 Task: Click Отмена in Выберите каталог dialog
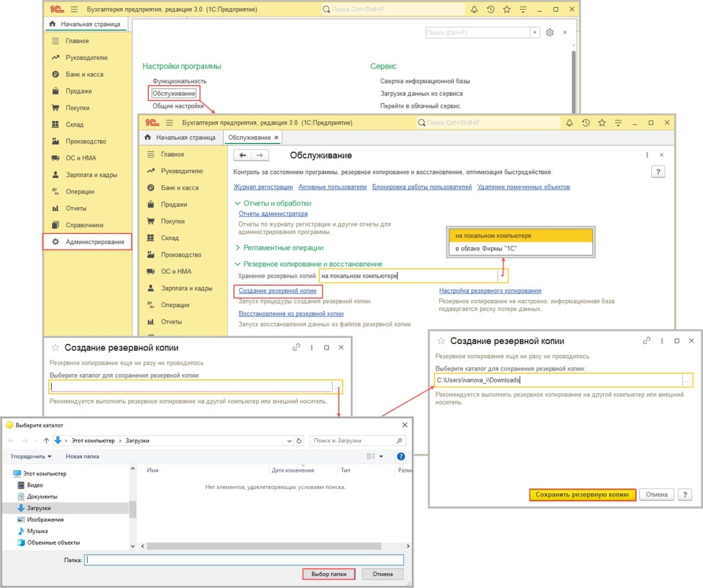pos(382,574)
